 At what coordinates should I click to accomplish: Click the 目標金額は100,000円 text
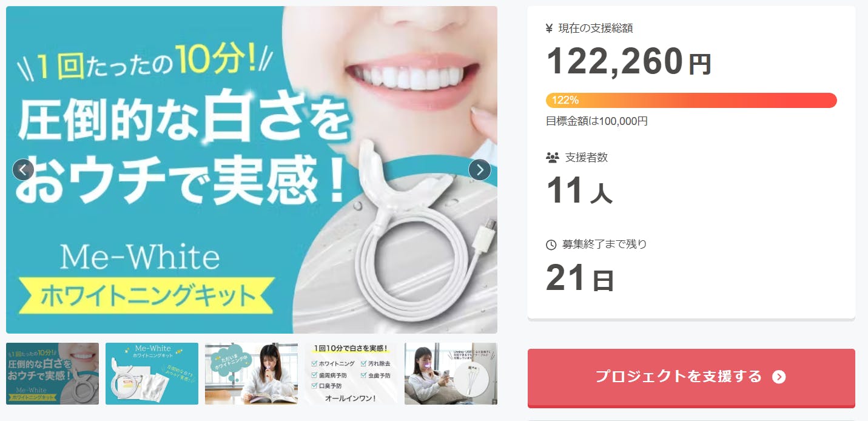(597, 121)
